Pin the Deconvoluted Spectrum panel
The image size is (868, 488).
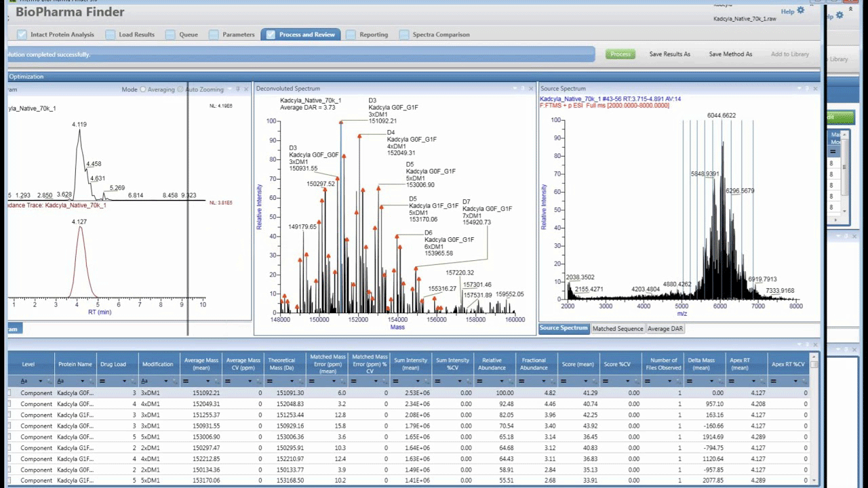point(523,89)
